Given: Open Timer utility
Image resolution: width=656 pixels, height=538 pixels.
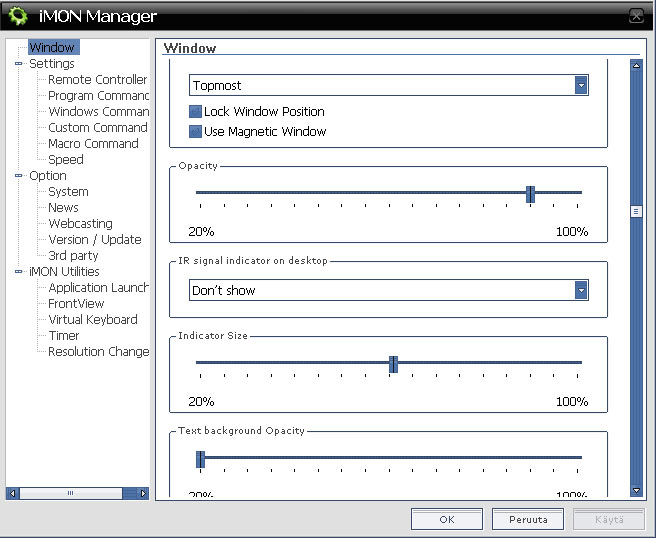Looking at the screenshot, I should 64,336.
